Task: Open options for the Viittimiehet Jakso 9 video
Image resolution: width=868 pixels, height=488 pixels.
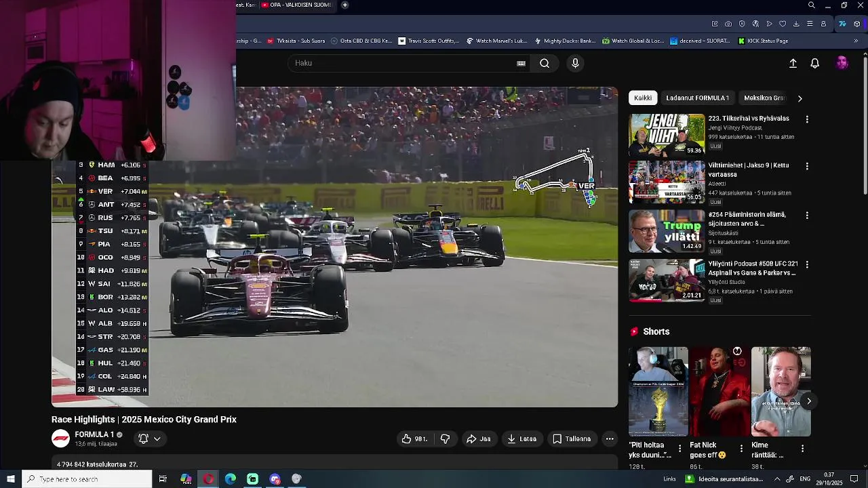Action: point(807,166)
